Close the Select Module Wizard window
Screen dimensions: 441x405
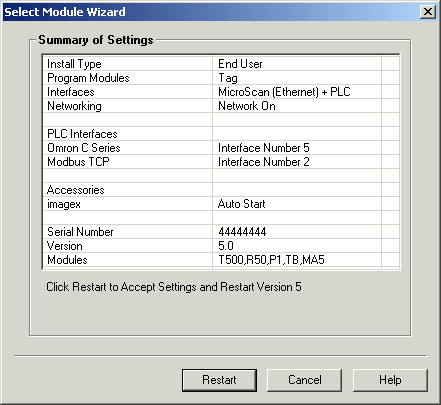point(428,12)
